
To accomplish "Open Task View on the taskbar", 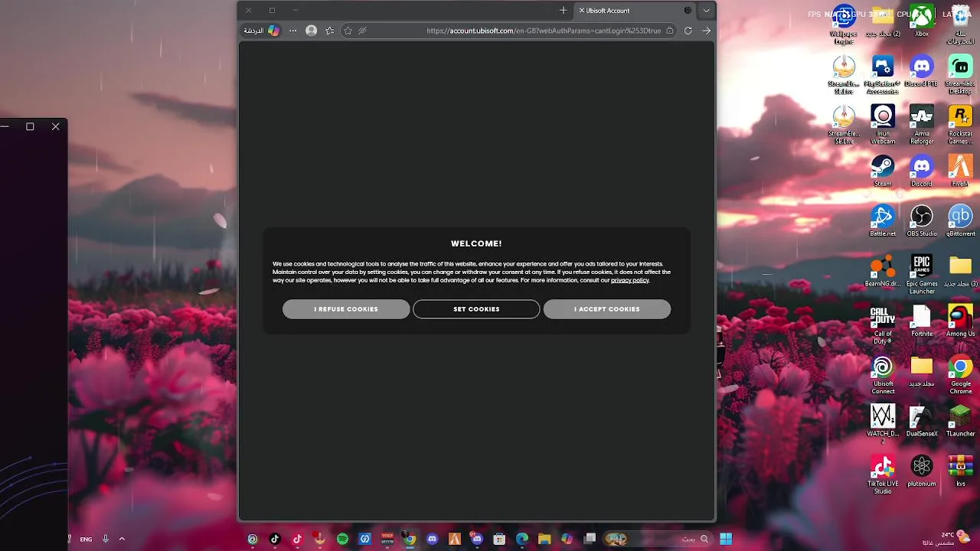I will (590, 539).
